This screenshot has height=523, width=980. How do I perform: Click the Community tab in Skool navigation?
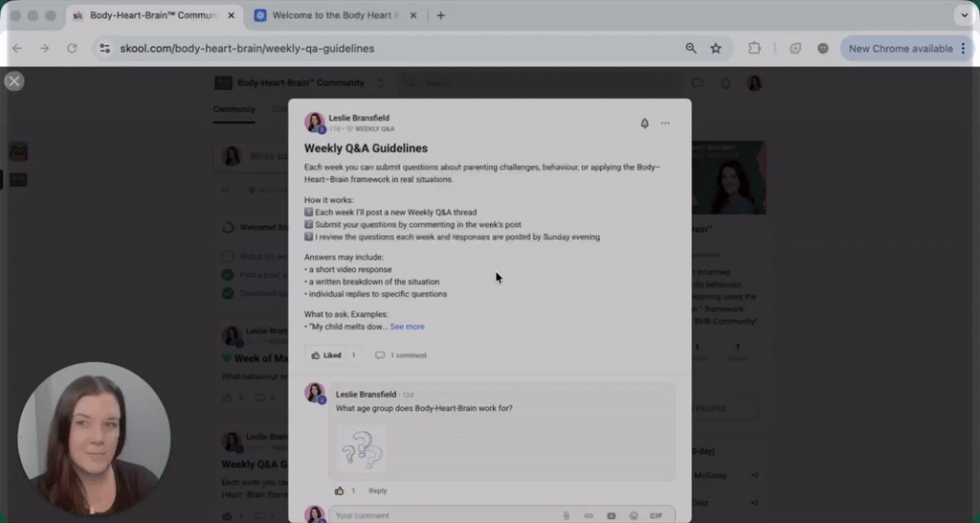click(234, 109)
